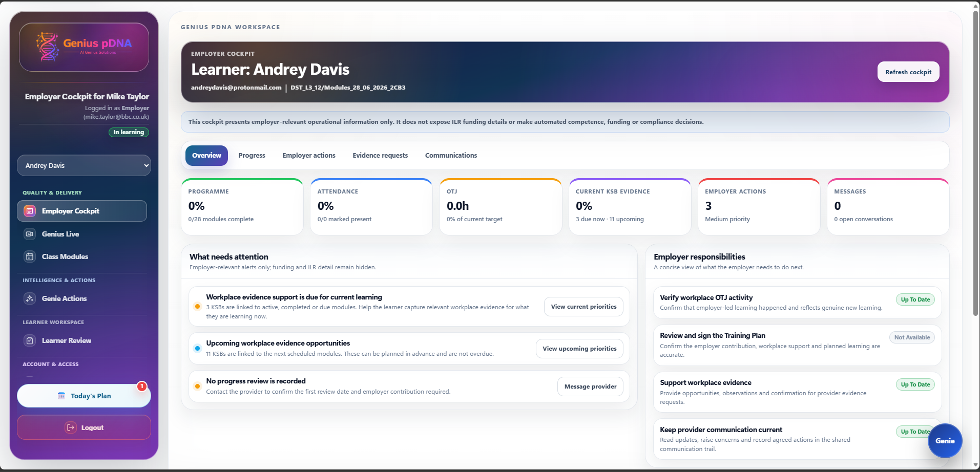
Task: Click the 0 open conversations text
Action: tap(863, 219)
